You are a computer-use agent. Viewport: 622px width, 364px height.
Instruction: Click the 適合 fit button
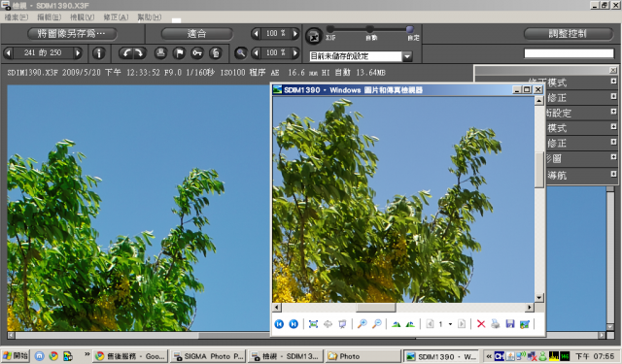[196, 34]
